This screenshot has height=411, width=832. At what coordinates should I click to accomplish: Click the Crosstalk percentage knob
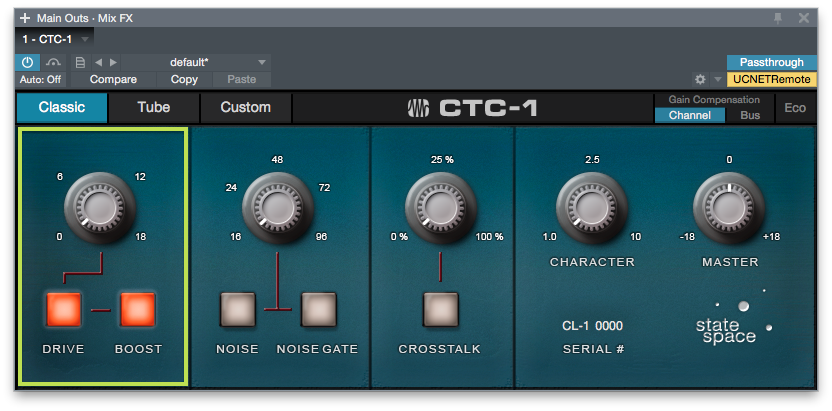tap(441, 208)
